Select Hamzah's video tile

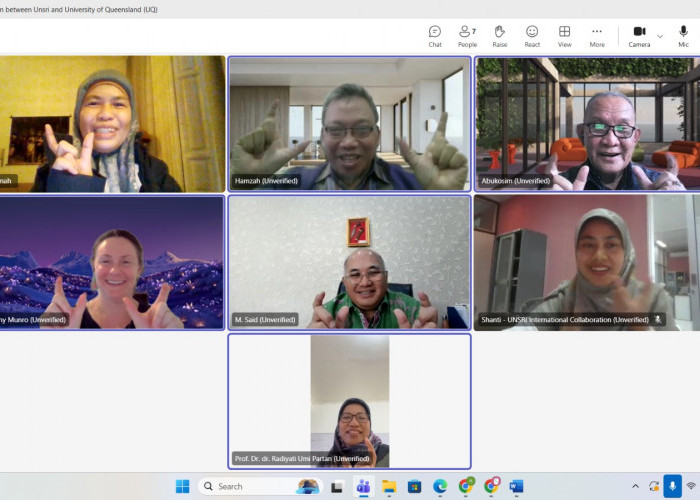coord(349,122)
